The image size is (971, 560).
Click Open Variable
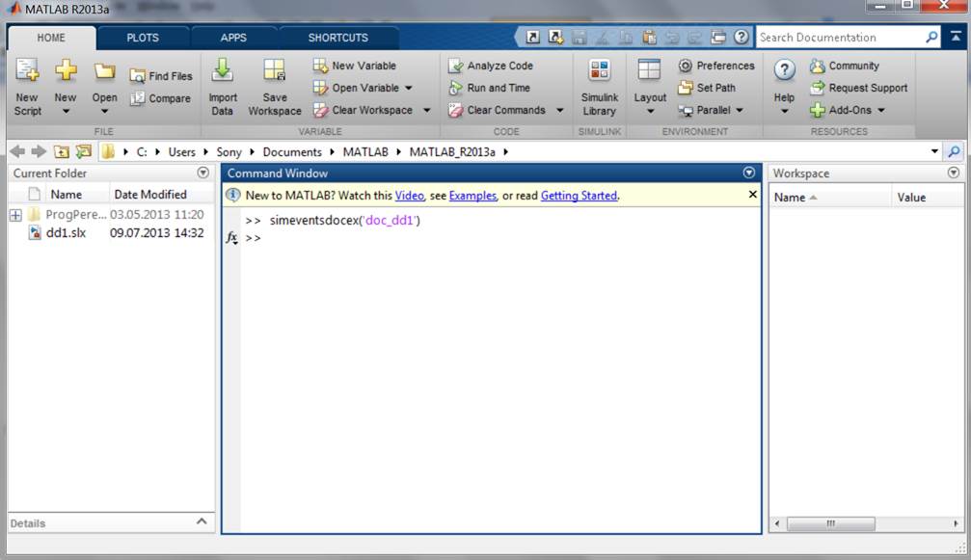[x=356, y=88]
